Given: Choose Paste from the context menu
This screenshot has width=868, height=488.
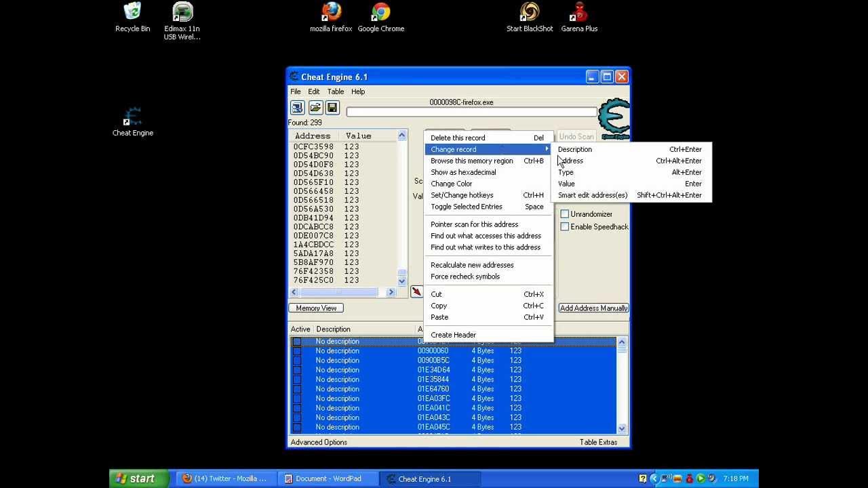Looking at the screenshot, I should pos(488,317).
